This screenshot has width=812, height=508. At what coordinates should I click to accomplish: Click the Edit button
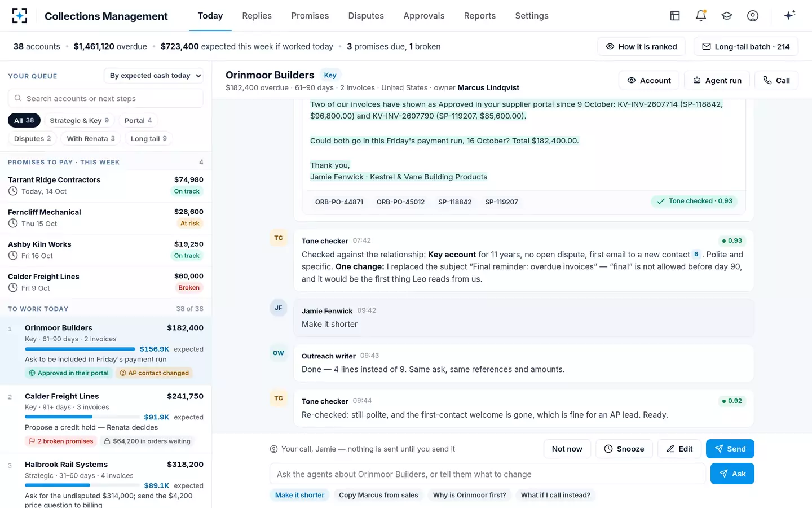[x=679, y=449]
